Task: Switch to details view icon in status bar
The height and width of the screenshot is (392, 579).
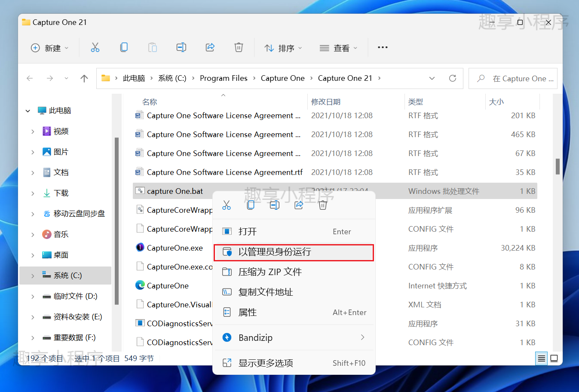Action: coord(542,358)
